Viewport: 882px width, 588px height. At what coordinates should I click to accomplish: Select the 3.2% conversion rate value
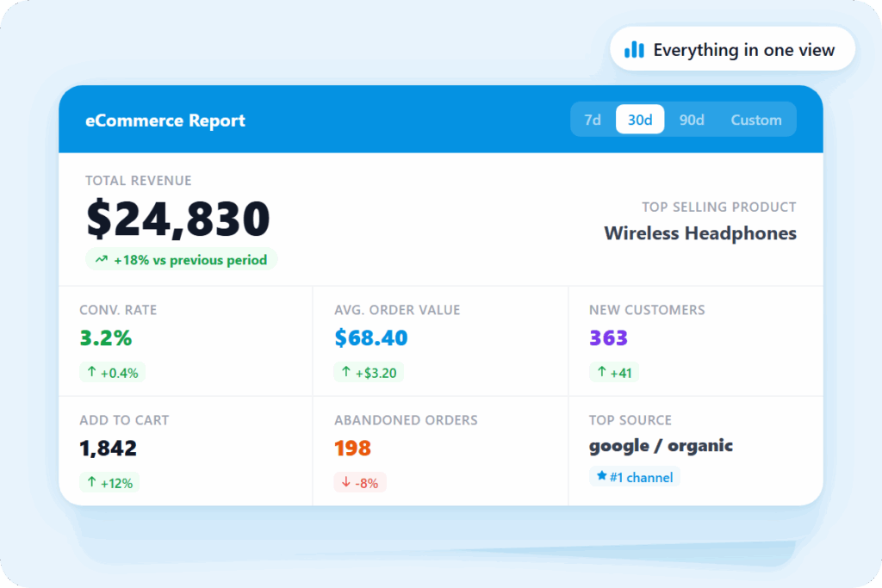(106, 338)
